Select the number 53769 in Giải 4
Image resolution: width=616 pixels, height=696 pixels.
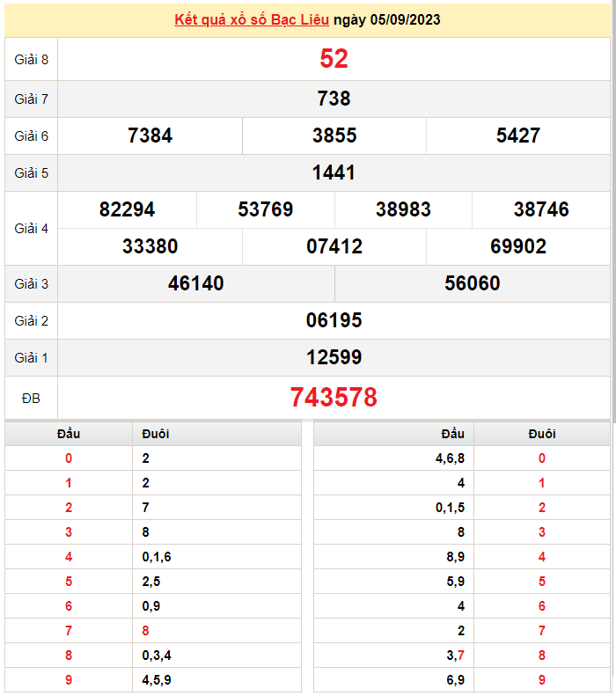[266, 209]
